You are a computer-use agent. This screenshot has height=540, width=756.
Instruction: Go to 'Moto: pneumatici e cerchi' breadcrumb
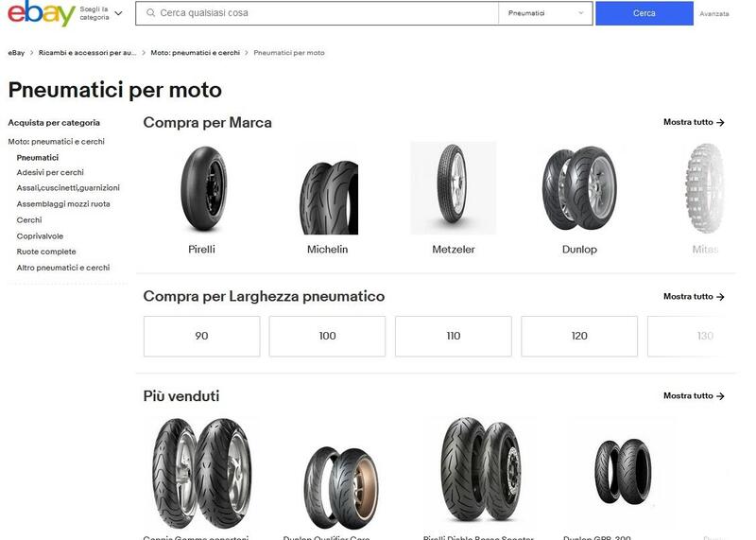coord(195,53)
